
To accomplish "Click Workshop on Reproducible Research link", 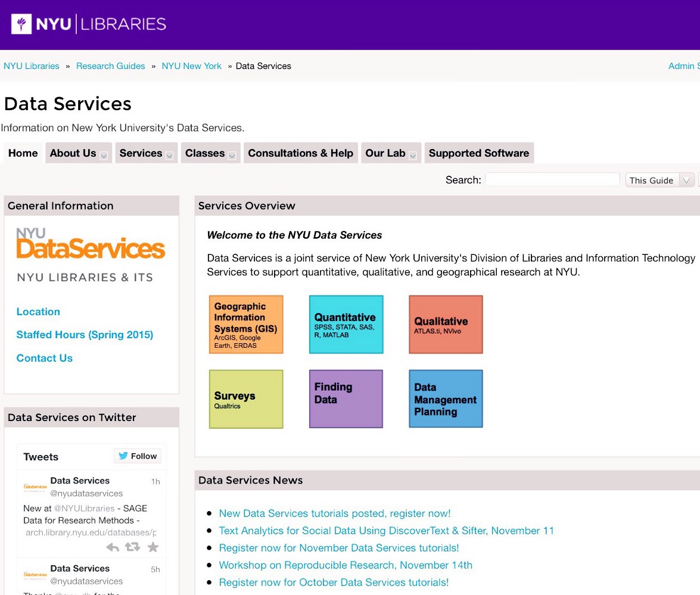I will pyautogui.click(x=346, y=565).
